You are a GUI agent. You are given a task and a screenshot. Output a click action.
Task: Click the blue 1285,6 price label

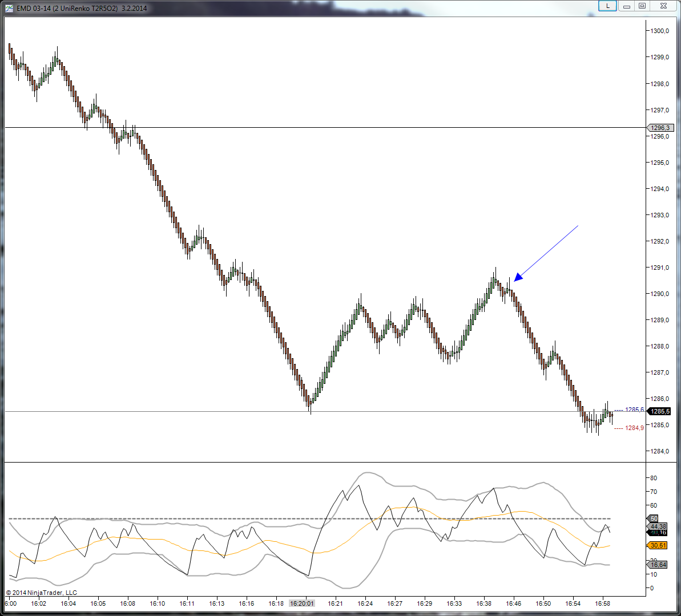coord(634,410)
